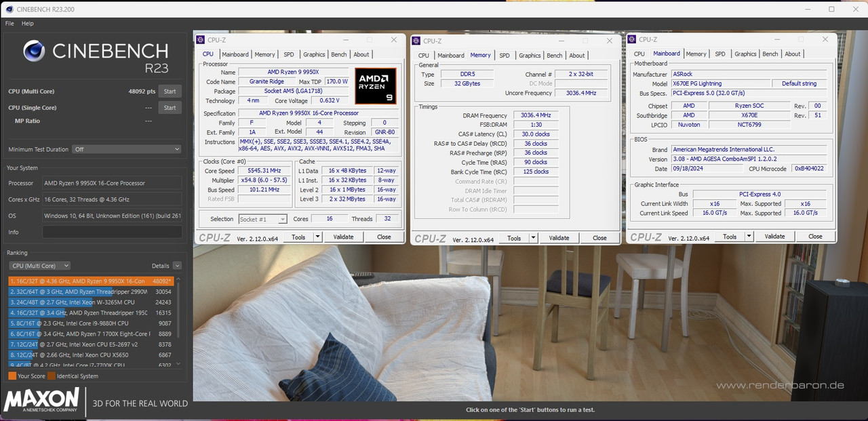Click the Info input field
The height and width of the screenshot is (421, 868).
click(x=112, y=232)
